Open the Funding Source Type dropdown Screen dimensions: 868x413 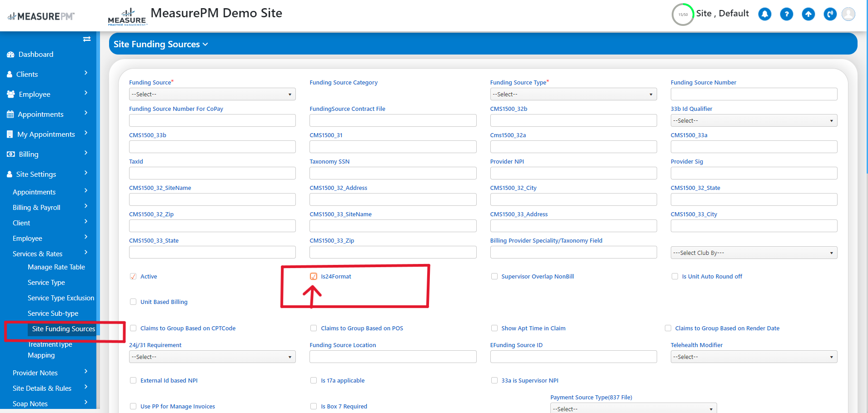574,94
